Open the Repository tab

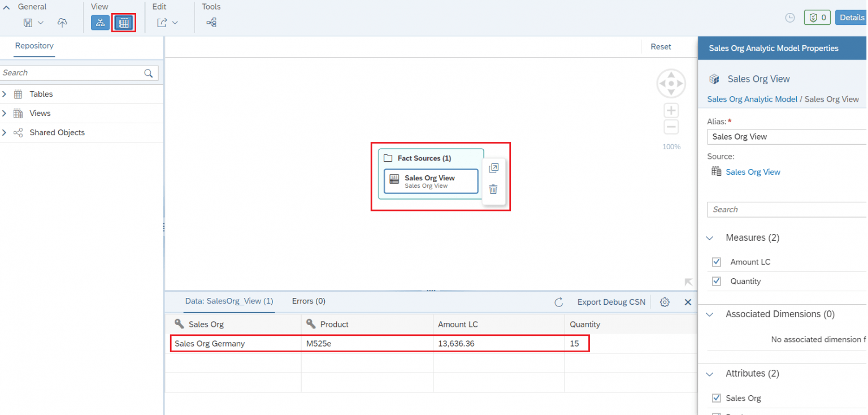click(x=34, y=46)
